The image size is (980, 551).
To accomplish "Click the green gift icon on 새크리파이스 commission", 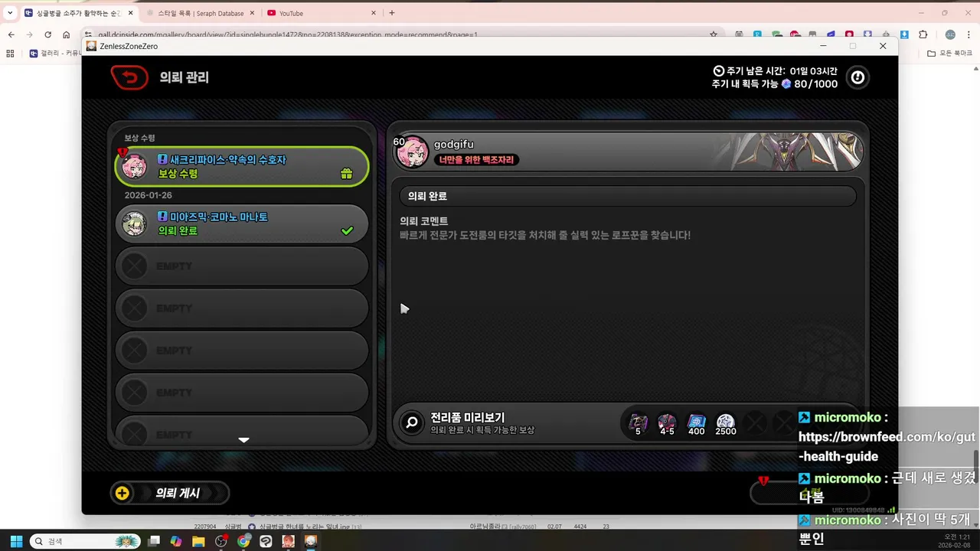I will (x=346, y=174).
